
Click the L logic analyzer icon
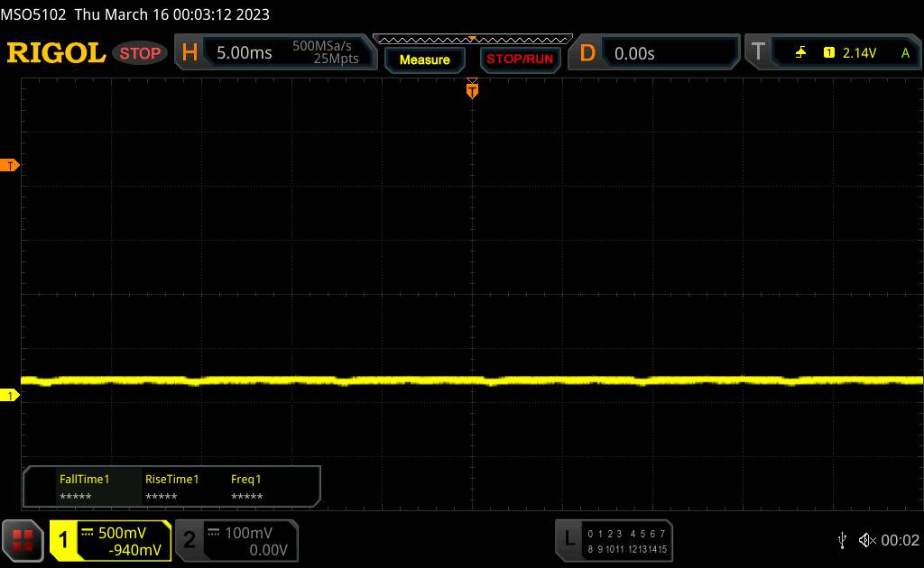568,539
